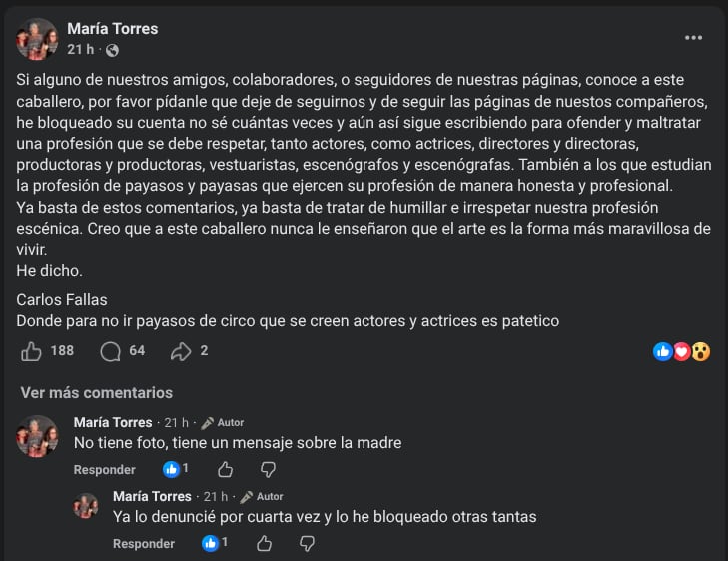Click Responder under the first comment
The width and height of the screenshot is (728, 561).
tap(105, 470)
